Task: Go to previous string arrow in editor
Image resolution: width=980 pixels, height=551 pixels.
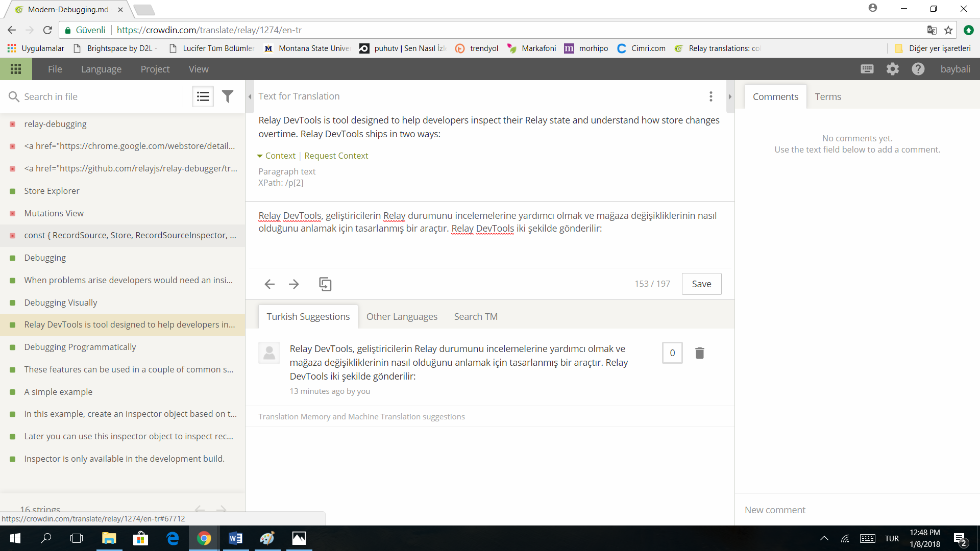Action: tap(269, 284)
